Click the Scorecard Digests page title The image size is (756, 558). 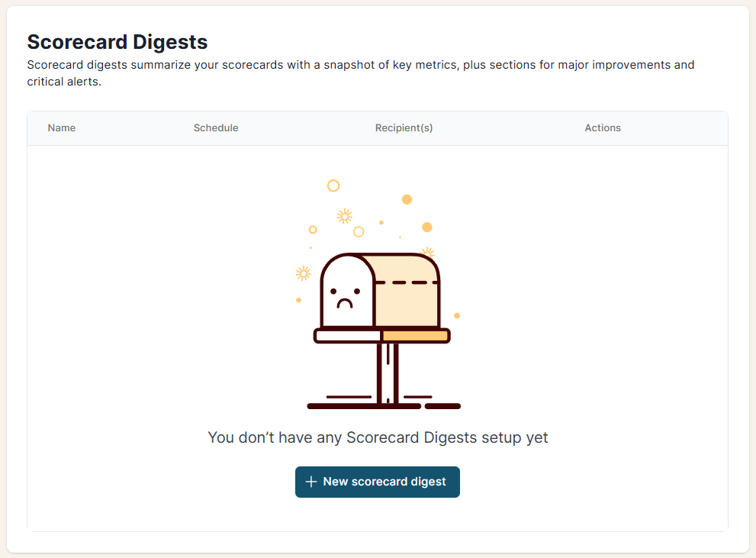point(117,41)
